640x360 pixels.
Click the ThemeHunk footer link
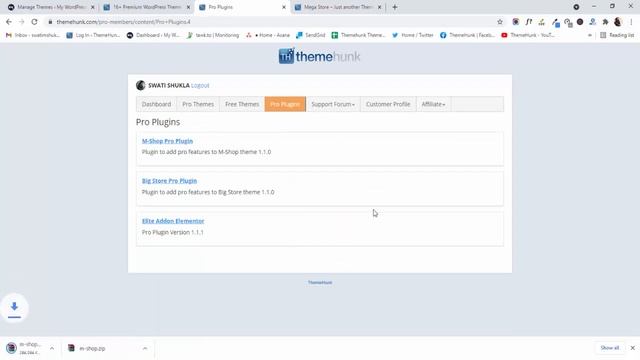(x=320, y=282)
